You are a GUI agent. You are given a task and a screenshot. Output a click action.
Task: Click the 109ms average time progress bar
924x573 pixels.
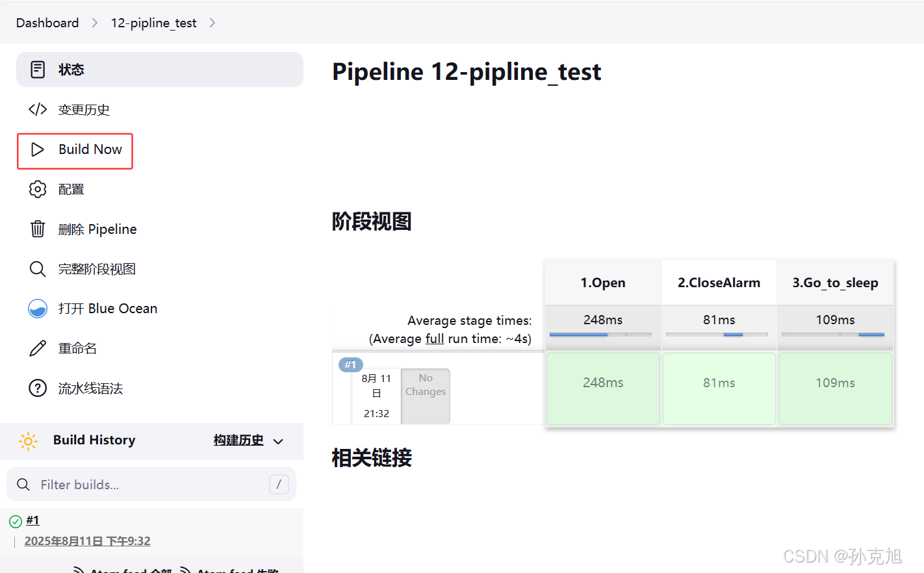click(x=833, y=335)
